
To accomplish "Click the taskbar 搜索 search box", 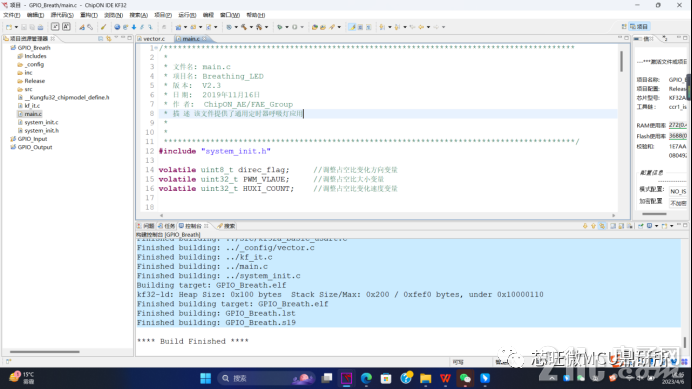I will tap(266, 378).
